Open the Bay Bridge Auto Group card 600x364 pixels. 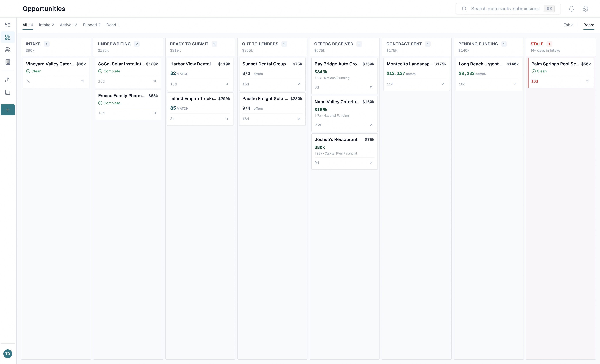click(337, 64)
